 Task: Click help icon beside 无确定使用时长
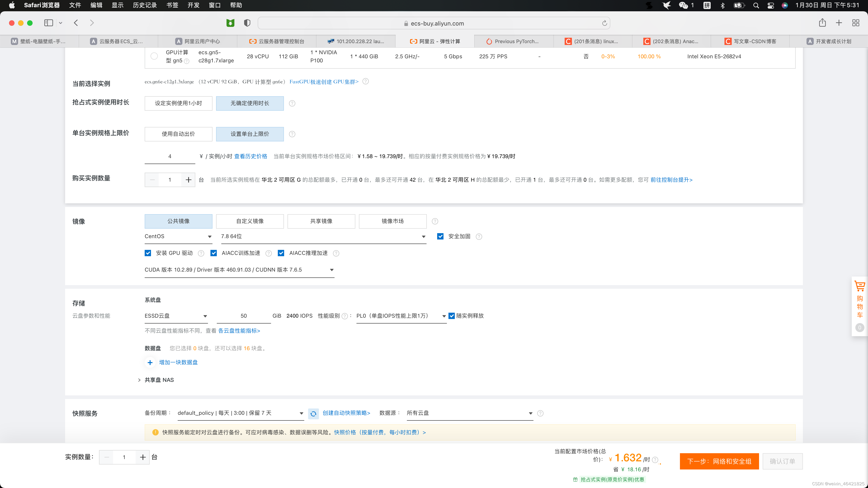coord(292,103)
